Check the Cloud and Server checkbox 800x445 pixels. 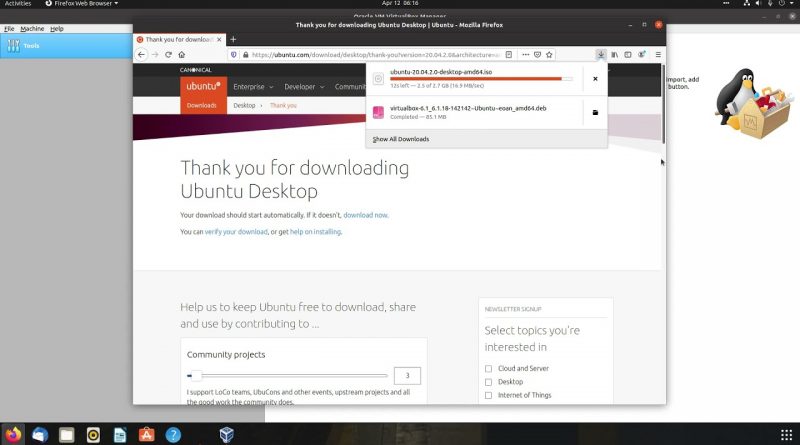[488, 368]
